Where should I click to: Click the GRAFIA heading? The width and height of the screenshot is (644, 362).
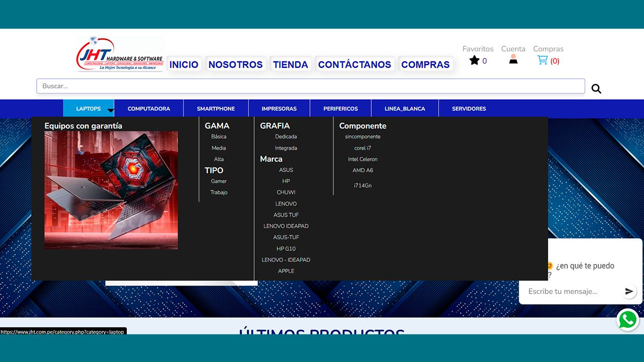click(275, 126)
